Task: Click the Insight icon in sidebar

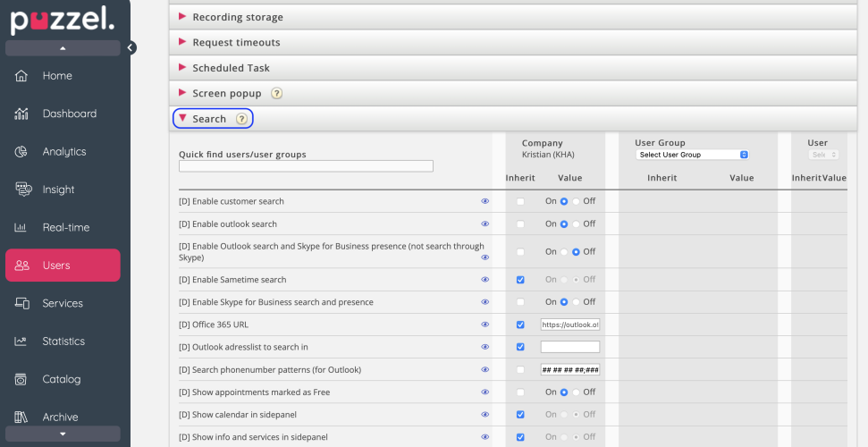Action: (x=22, y=190)
